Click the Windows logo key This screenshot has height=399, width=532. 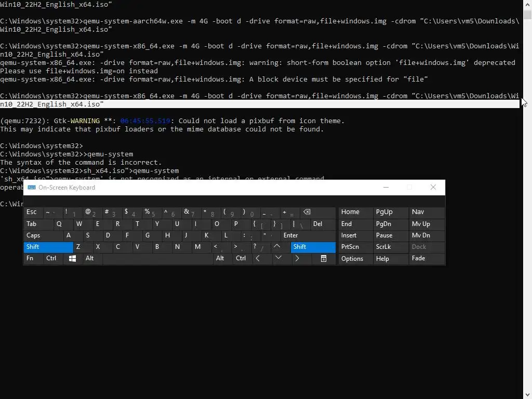72,259
